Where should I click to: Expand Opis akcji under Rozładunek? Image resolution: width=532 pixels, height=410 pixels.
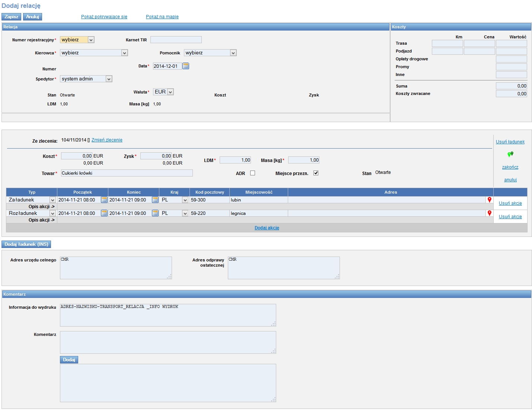[42, 220]
